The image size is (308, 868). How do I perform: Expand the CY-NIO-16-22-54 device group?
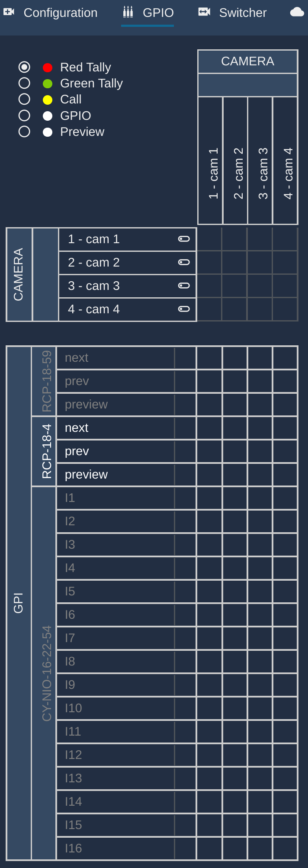tap(46, 673)
